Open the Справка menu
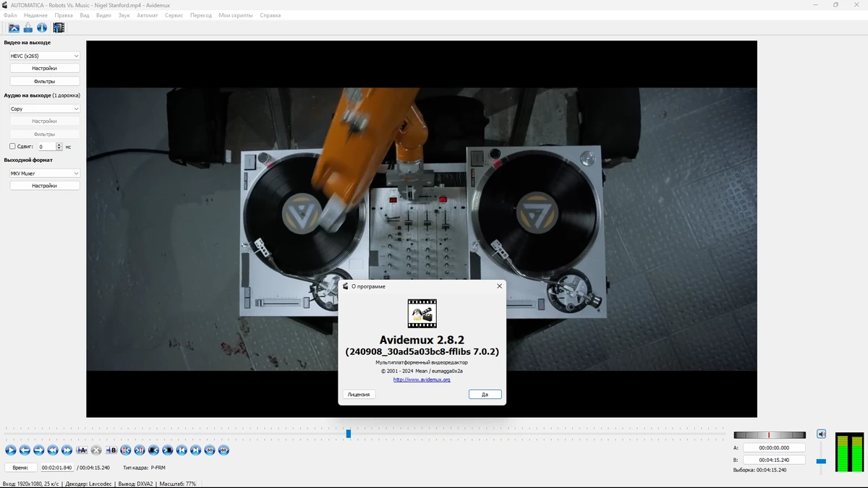Viewport: 868px width, 488px height. coord(270,15)
